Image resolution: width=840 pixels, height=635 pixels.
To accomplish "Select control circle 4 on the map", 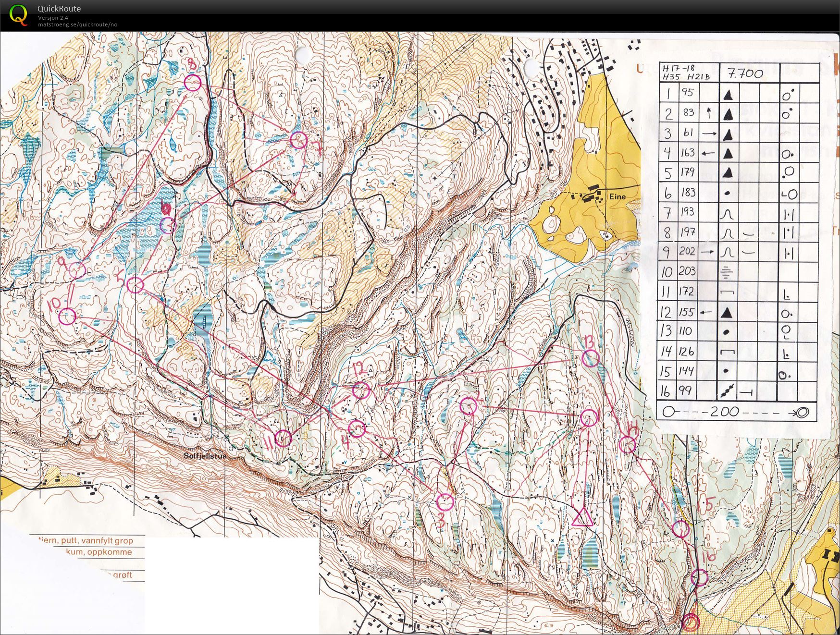I will click(x=357, y=428).
